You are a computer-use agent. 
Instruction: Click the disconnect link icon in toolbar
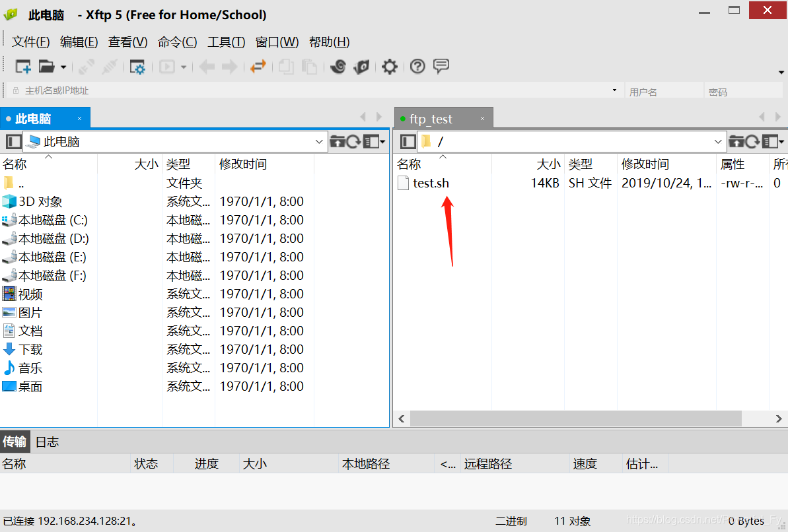point(87,66)
